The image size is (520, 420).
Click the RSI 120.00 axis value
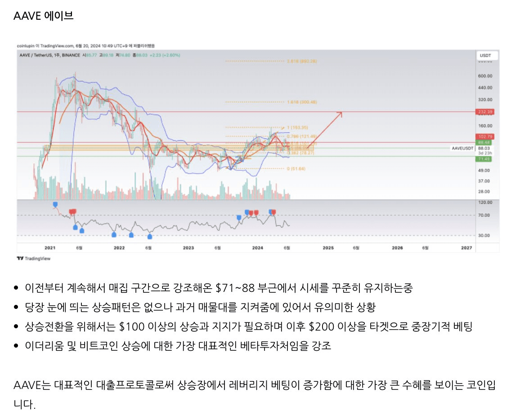click(485, 202)
